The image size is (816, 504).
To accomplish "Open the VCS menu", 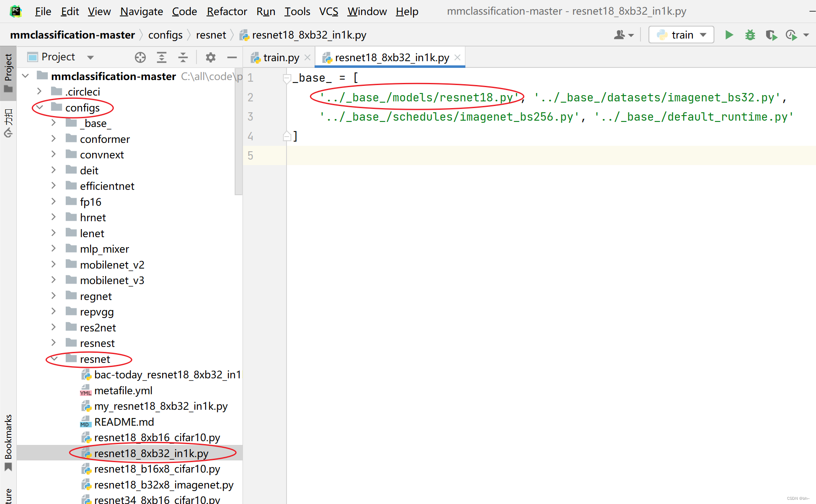I will 328,11.
